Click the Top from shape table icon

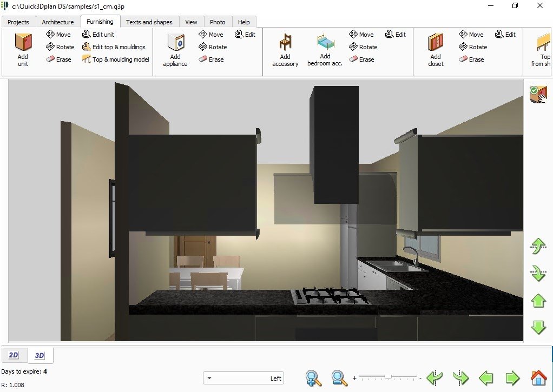pyautogui.click(x=543, y=42)
